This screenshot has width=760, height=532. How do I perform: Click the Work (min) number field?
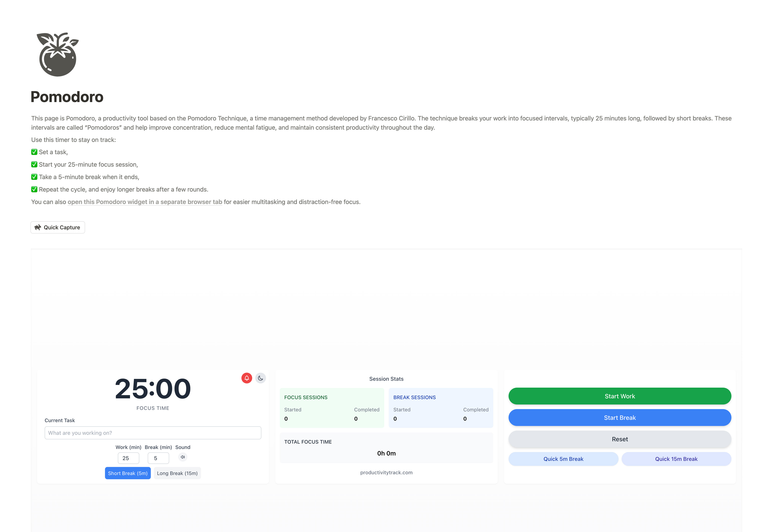[x=128, y=458]
